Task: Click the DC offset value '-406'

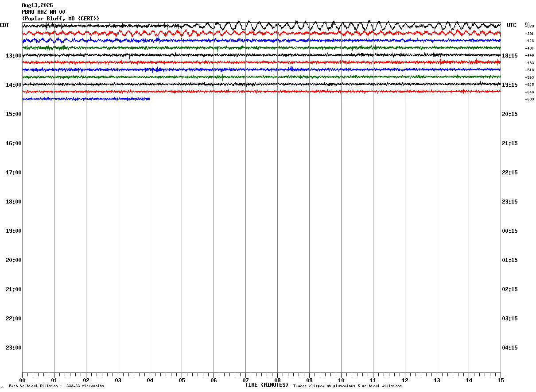Action: (x=529, y=41)
